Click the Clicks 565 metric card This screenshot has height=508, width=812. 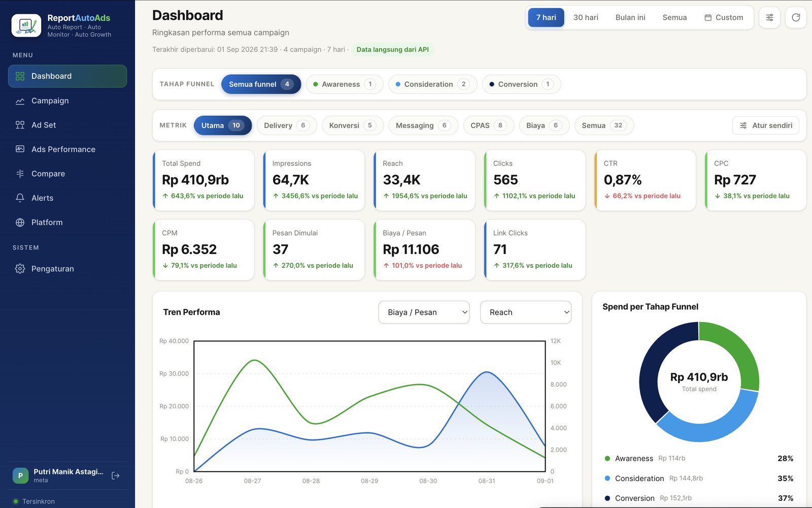click(535, 180)
